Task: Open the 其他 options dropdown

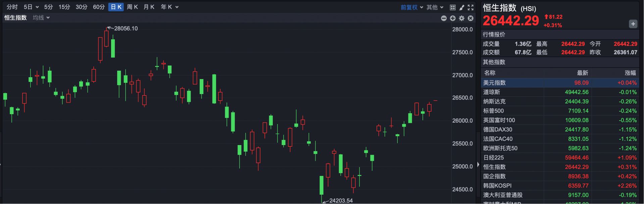Action: [x=435, y=7]
